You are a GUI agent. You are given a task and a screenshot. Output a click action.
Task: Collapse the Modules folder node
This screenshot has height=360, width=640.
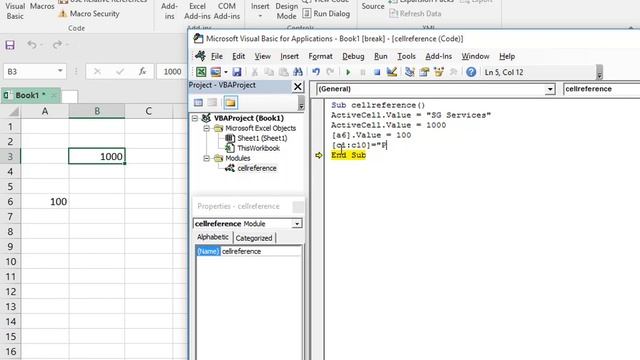pyautogui.click(x=207, y=158)
